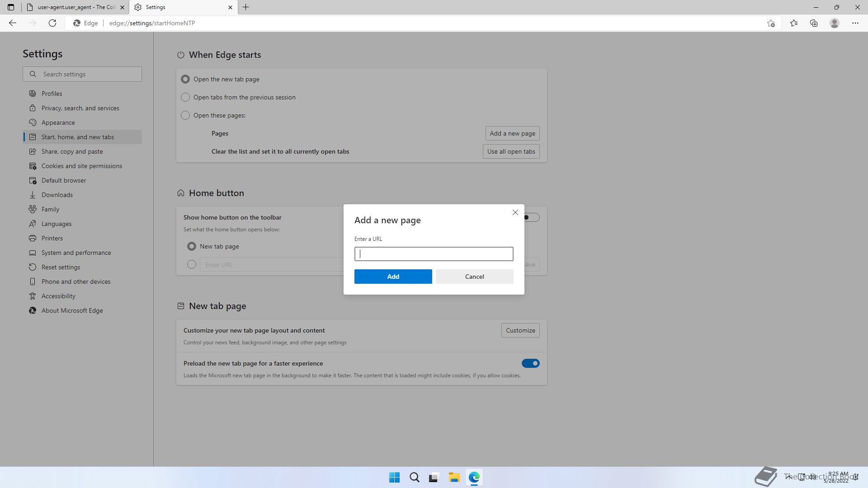This screenshot has width=868, height=488.
Task: Toggle Preload the new tab page switch
Action: click(530, 363)
